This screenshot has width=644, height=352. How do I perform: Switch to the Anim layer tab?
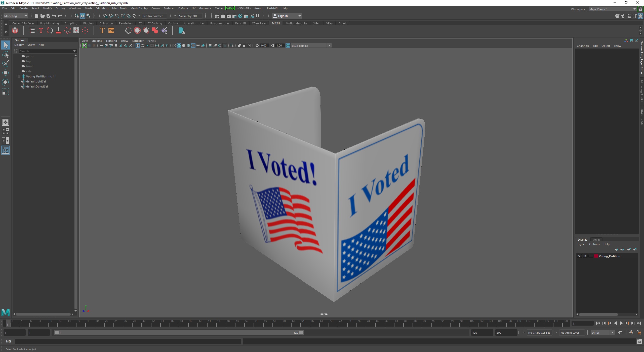(x=596, y=240)
